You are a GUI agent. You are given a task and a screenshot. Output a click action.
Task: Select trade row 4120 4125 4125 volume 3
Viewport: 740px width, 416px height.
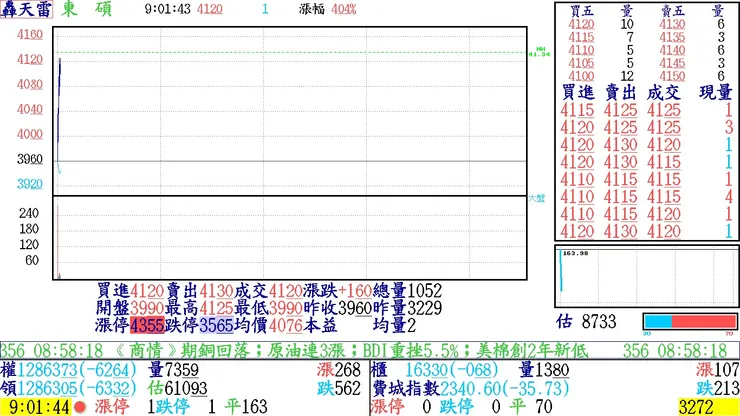click(x=646, y=127)
